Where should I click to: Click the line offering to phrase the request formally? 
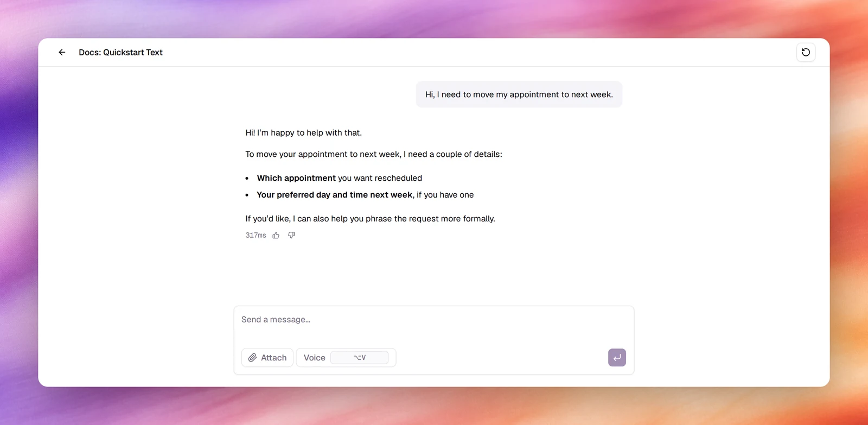coord(370,219)
